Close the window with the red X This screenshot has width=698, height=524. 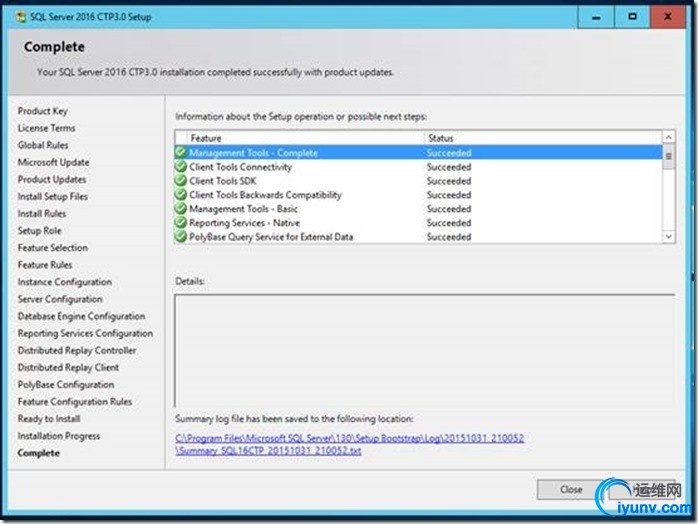668,17
